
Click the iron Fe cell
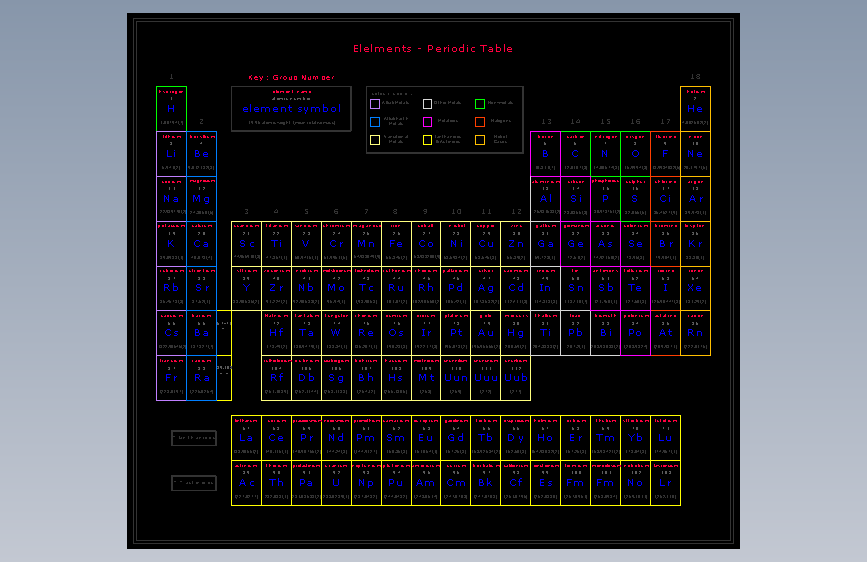(x=396, y=243)
